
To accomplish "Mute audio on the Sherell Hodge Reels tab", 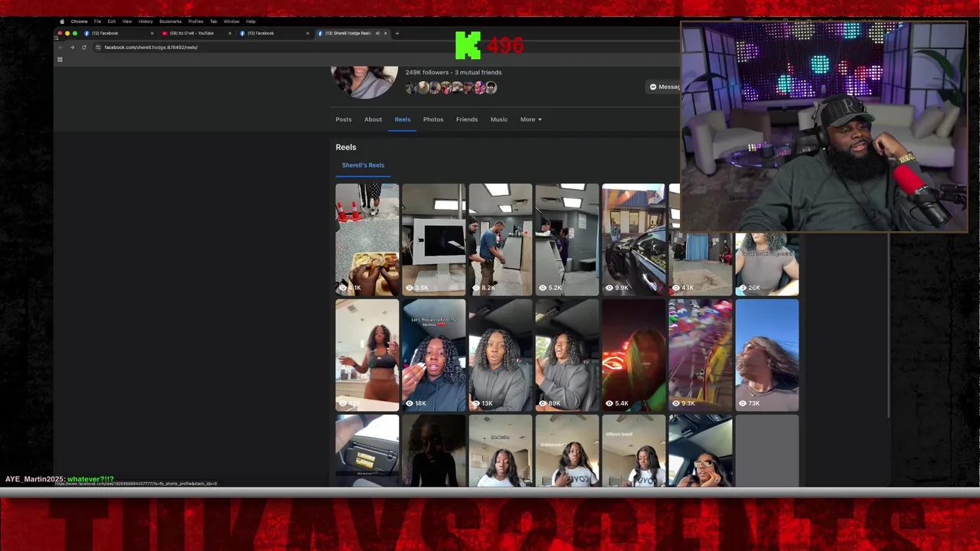I will (x=377, y=33).
